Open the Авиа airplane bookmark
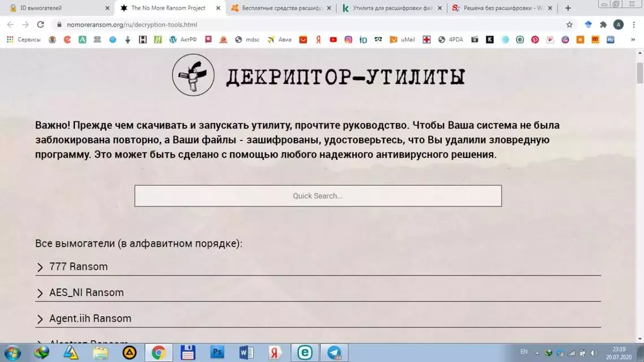This screenshot has height=362, width=644. [x=279, y=40]
